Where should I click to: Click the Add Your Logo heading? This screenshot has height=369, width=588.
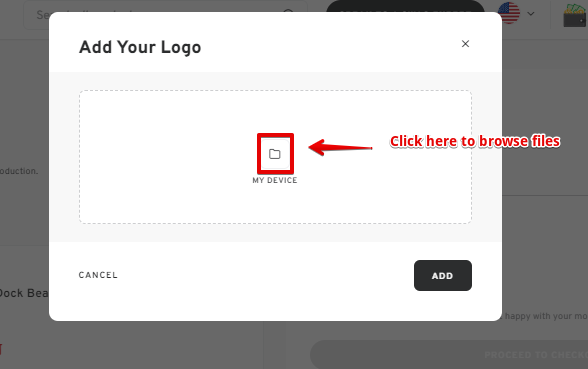(x=140, y=47)
